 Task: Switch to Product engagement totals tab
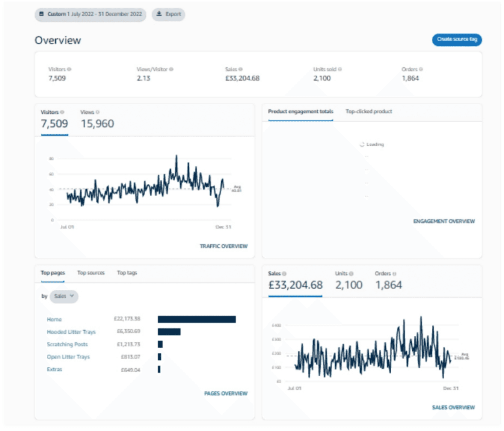pos(301,111)
